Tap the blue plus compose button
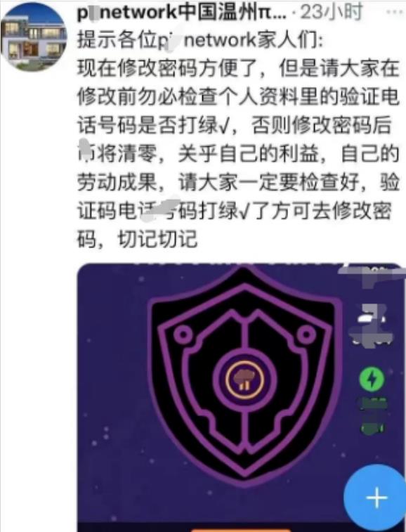Screen dimensions: 406x532 point(376,498)
